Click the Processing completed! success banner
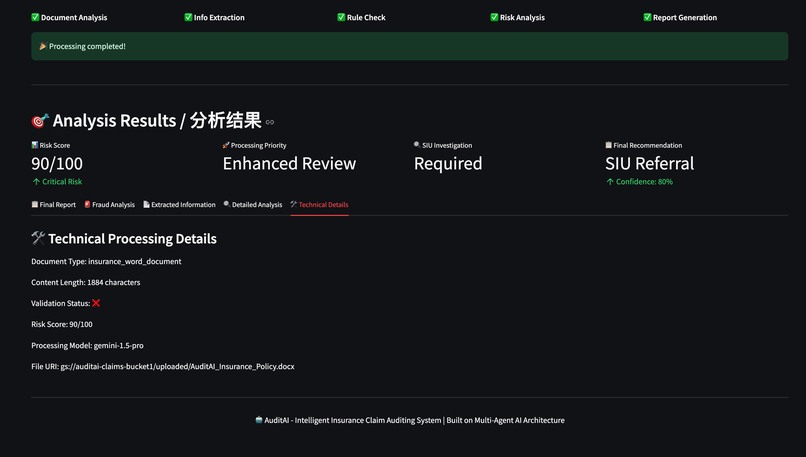 (x=409, y=46)
